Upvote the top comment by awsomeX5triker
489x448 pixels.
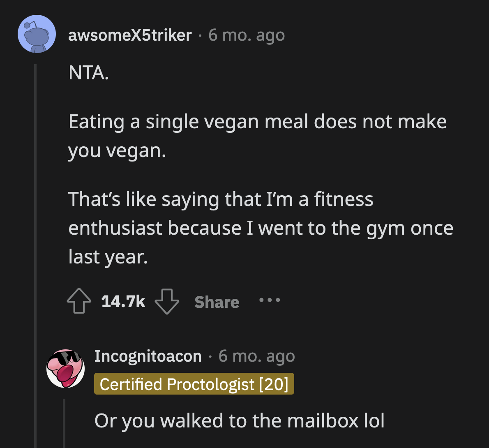80,301
